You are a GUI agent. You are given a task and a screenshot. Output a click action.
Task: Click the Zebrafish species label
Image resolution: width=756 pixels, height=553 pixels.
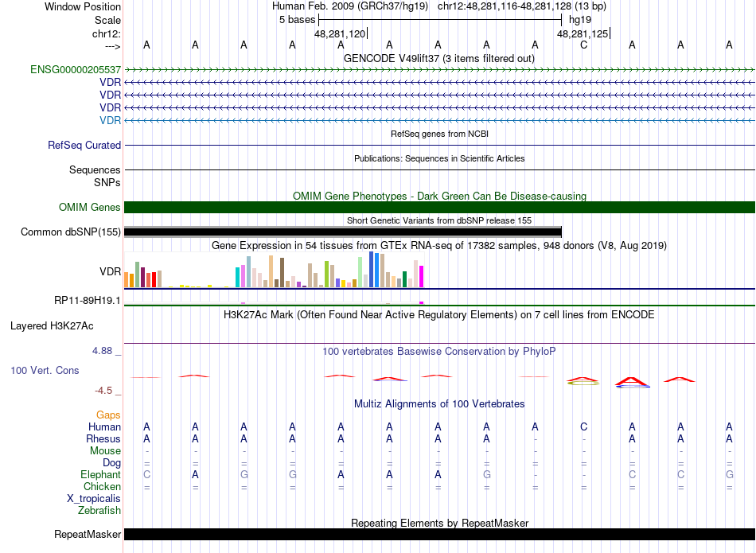pyautogui.click(x=99, y=510)
